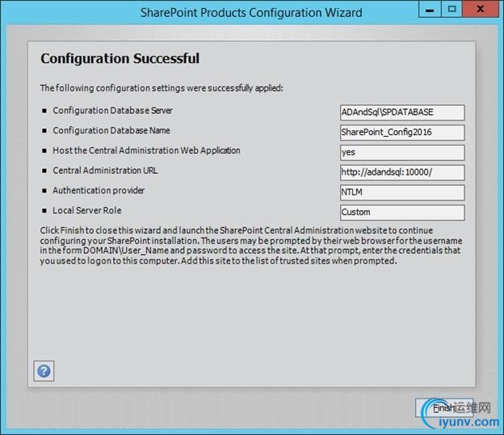Open the help question mark icon
504x435 pixels.
pos(44,371)
